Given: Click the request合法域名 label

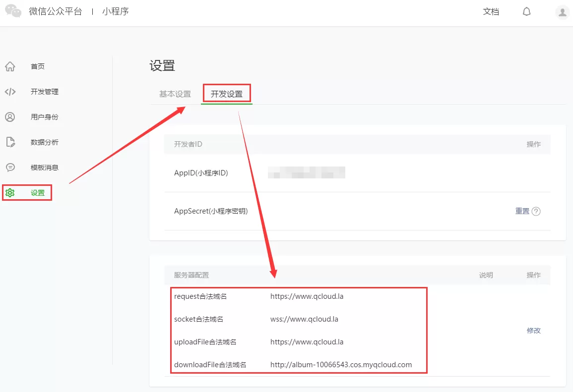Looking at the screenshot, I should [x=200, y=296].
